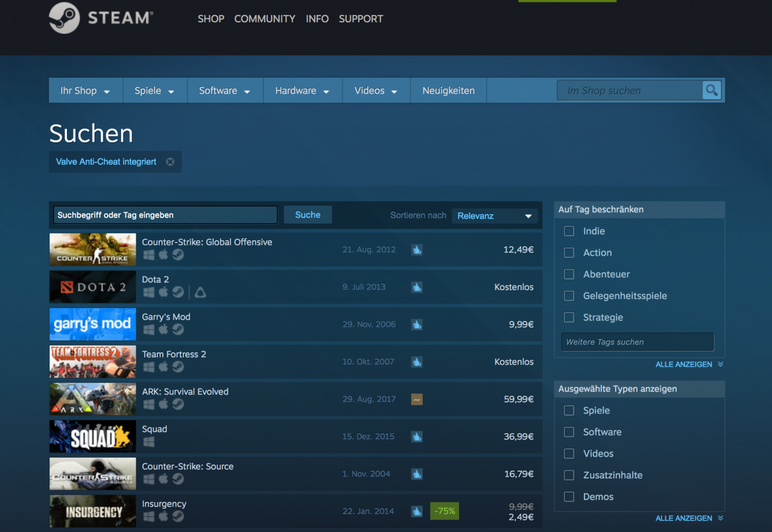
Task: Click SteamOS icon under Counter-Strike: Global Offensive
Action: [178, 255]
